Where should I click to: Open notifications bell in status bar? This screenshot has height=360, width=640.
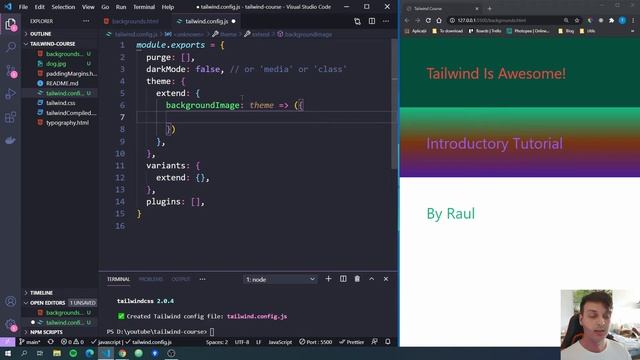388,342
